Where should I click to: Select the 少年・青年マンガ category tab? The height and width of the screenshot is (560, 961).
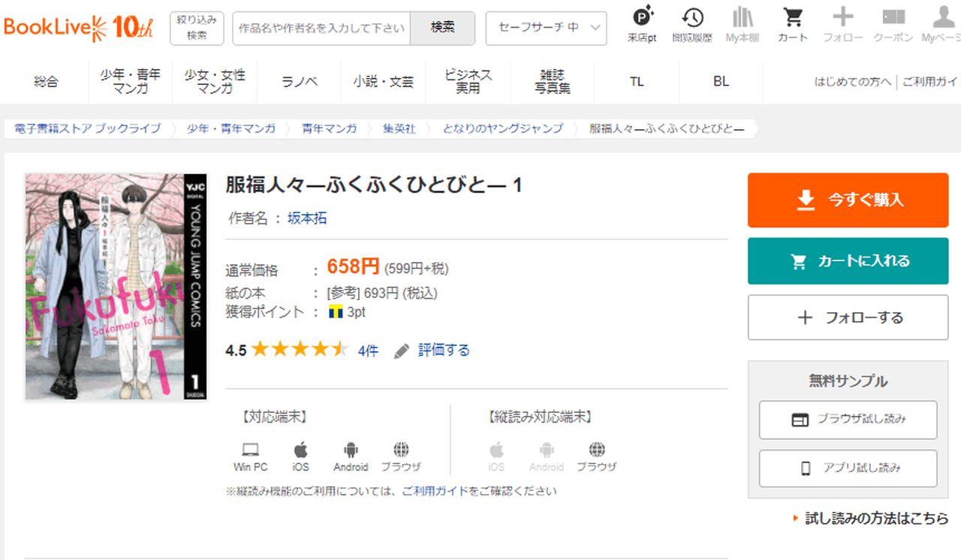pyautogui.click(x=130, y=82)
